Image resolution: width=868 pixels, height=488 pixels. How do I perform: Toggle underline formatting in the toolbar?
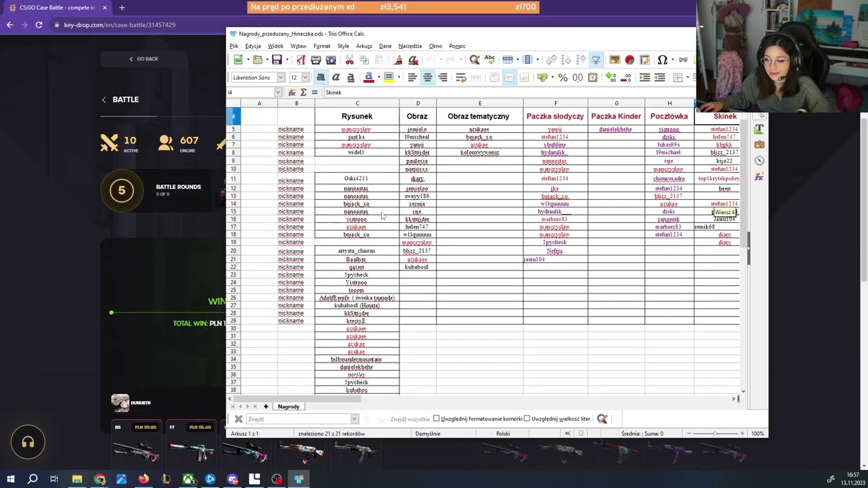[351, 77]
